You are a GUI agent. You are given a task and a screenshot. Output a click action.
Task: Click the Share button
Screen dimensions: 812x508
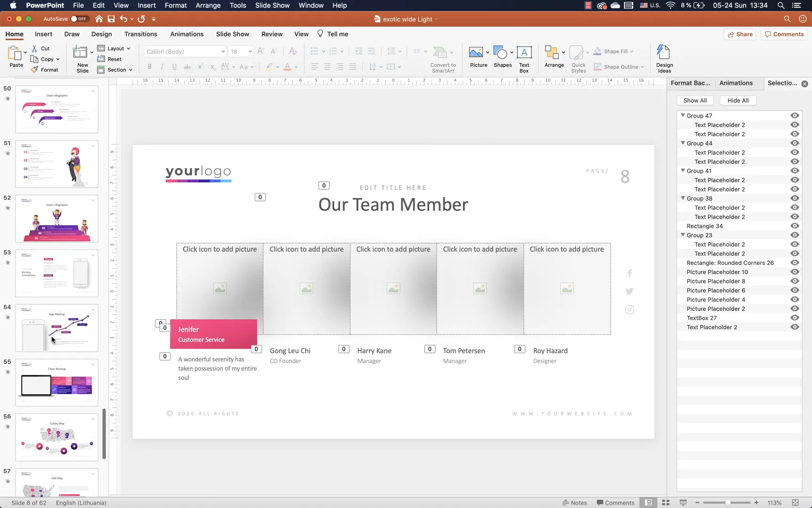tap(740, 34)
